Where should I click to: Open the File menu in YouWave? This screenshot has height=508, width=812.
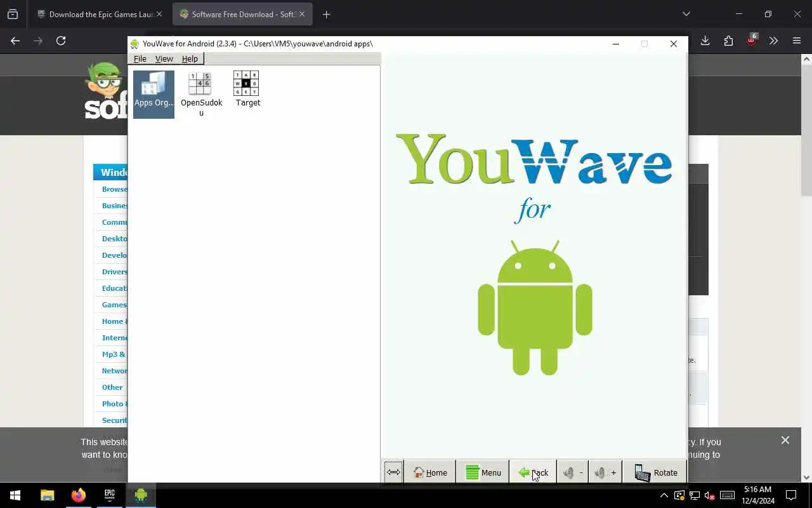(x=140, y=58)
